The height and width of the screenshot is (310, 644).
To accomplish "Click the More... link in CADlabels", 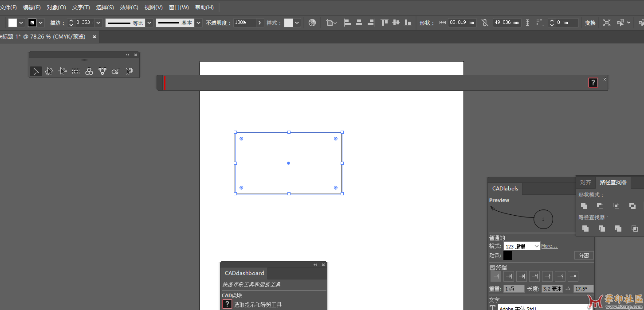I will pos(549,246).
